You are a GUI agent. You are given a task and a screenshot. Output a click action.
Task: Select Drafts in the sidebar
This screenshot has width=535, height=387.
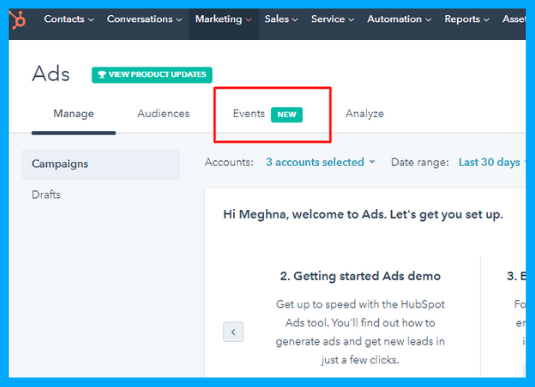(x=46, y=195)
